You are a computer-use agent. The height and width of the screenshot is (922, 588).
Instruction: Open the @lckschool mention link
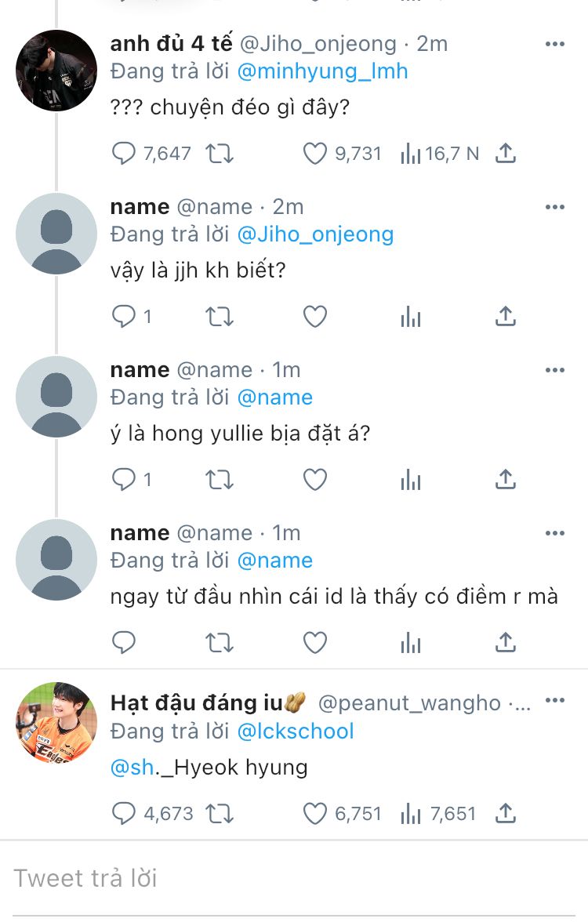[x=295, y=731]
